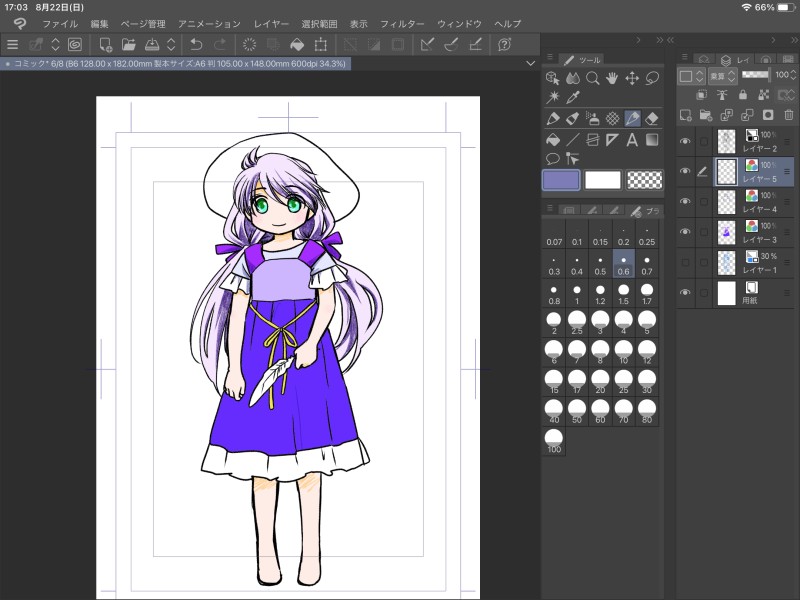Choose the Eyedropper tool
The width and height of the screenshot is (800, 600).
(573, 98)
